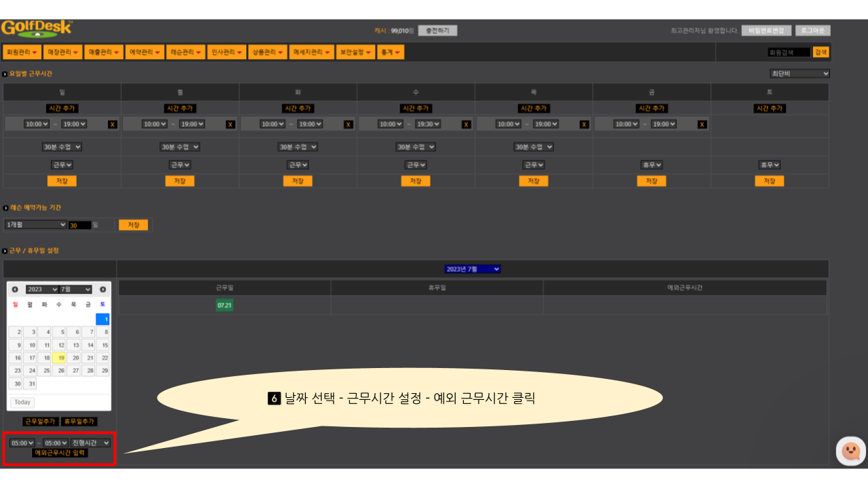Go to next month in calendar
This screenshot has height=488, width=868.
103,289
